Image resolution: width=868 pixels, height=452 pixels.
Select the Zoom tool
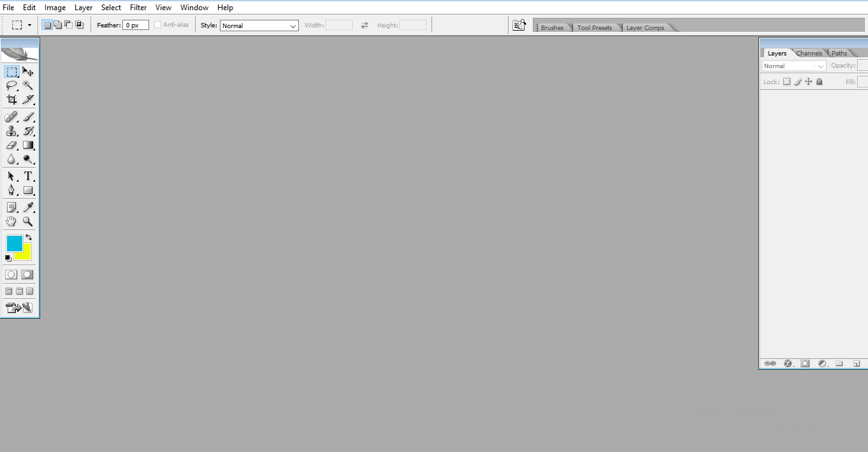click(x=28, y=222)
